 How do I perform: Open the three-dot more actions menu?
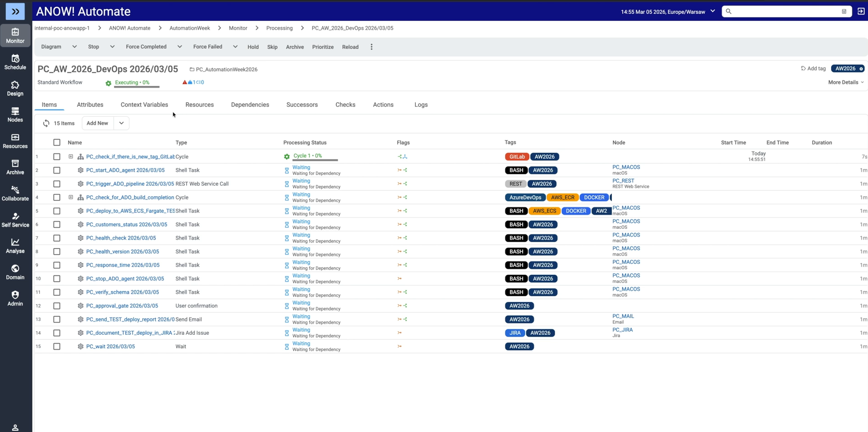point(371,47)
